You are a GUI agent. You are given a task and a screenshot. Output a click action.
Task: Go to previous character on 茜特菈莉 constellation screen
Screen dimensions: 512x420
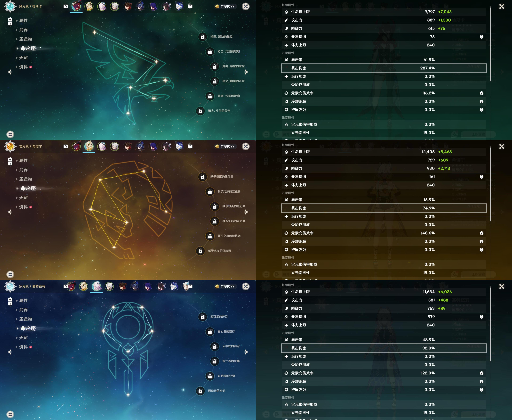click(10, 352)
